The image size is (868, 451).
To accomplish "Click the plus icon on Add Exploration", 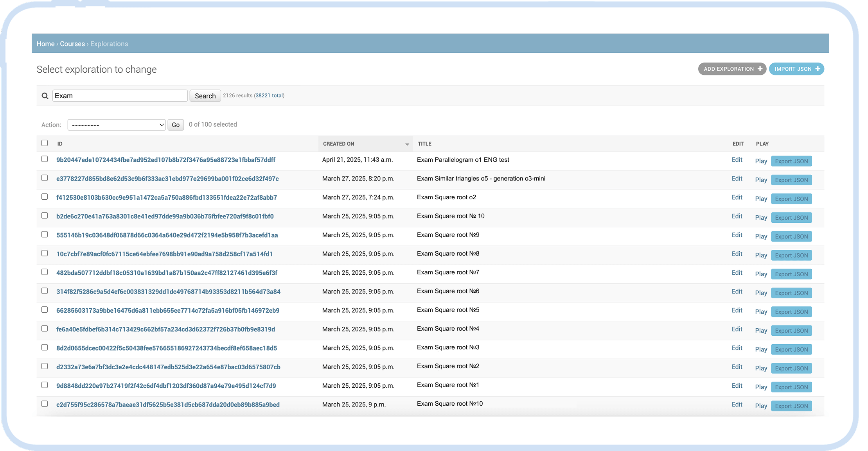I will (x=760, y=69).
